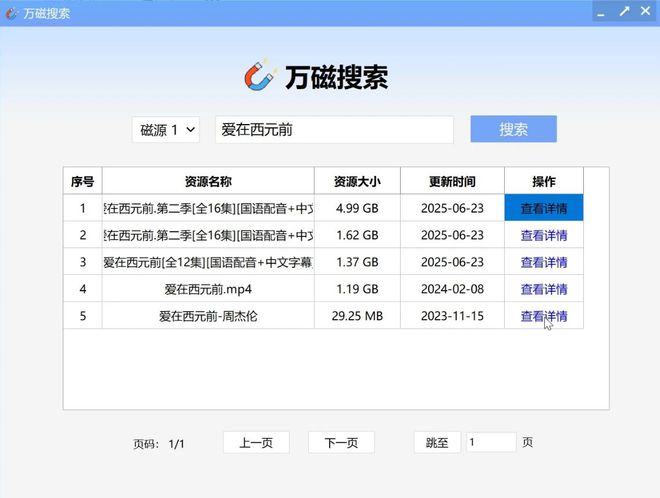Click the small app icon in title bar
The height and width of the screenshot is (498, 660).
click(x=11, y=13)
